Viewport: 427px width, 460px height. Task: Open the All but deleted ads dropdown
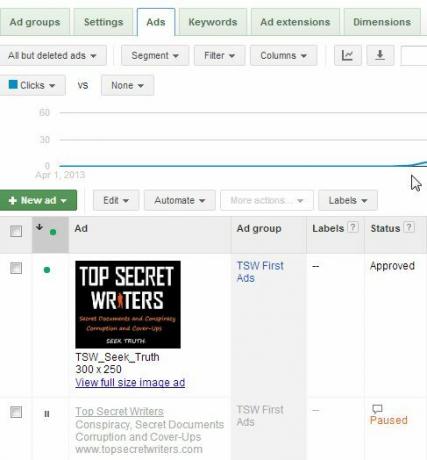[x=52, y=55]
